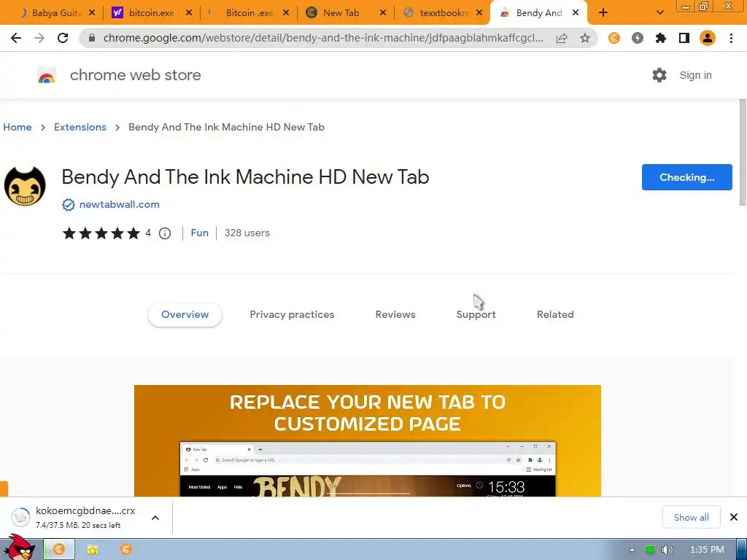
Task: Click the Chrome Web Store rainbow logo
Action: tap(47, 75)
